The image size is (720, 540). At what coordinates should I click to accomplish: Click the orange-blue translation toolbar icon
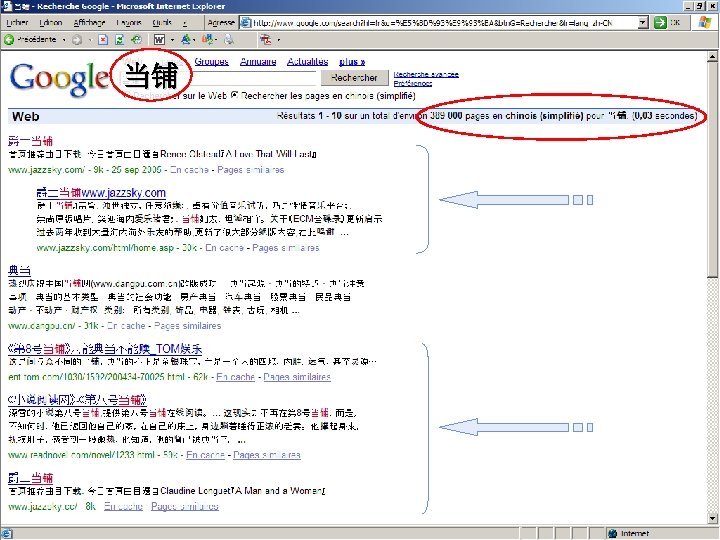208,40
